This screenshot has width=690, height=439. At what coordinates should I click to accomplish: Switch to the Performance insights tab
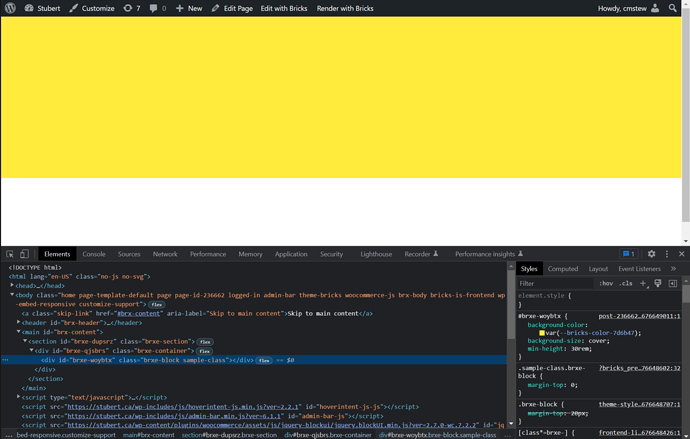[x=489, y=254]
